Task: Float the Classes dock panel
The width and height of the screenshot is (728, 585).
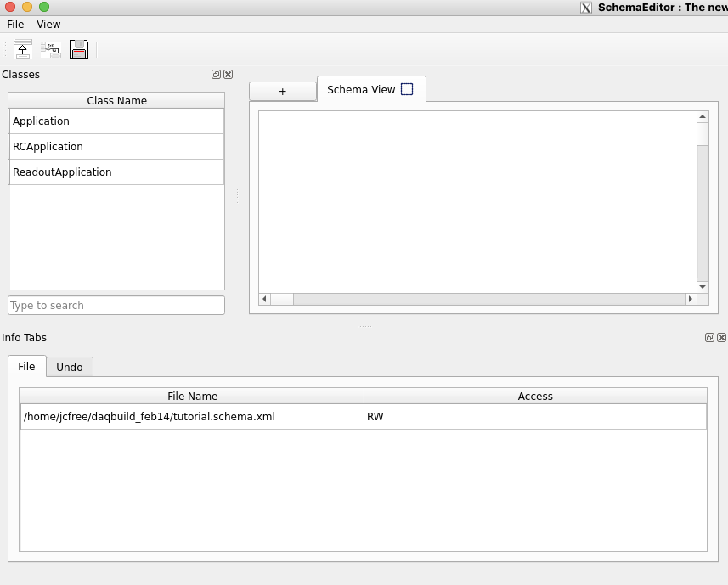Action: tap(216, 74)
